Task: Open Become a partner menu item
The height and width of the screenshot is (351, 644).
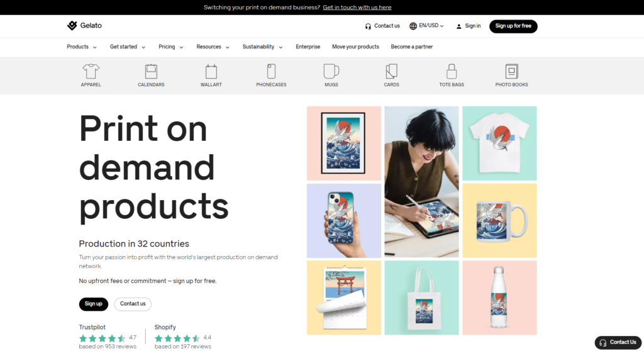Action: 411,47
